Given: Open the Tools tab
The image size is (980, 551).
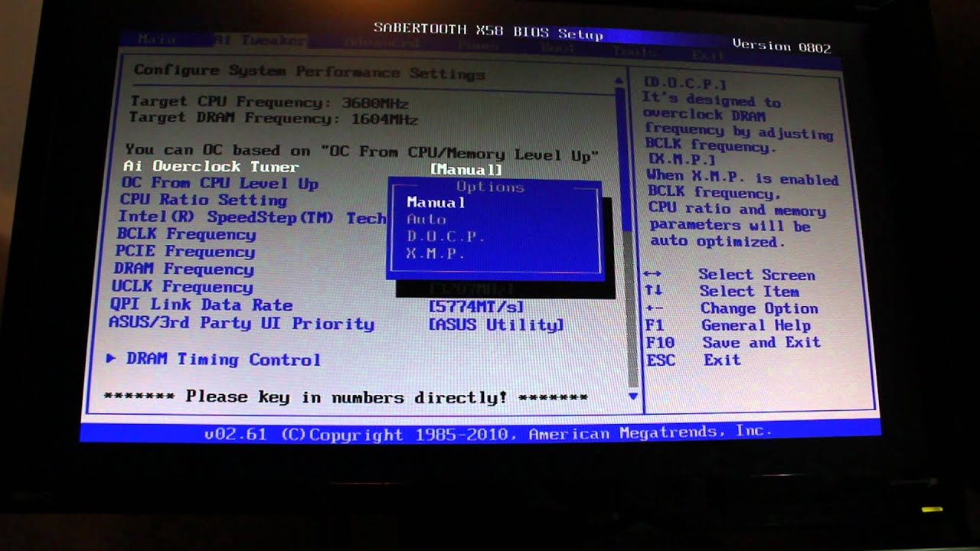Looking at the screenshot, I should (x=634, y=52).
